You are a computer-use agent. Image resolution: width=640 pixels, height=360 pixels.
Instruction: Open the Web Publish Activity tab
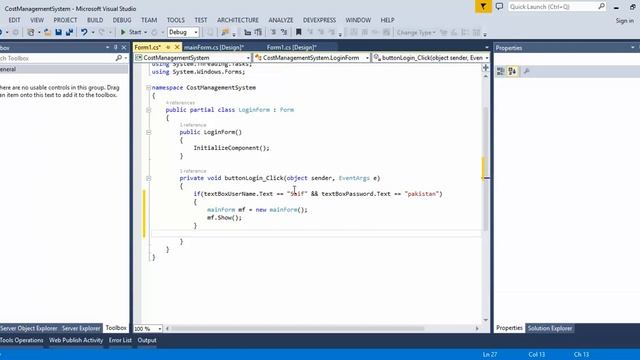coord(76,340)
